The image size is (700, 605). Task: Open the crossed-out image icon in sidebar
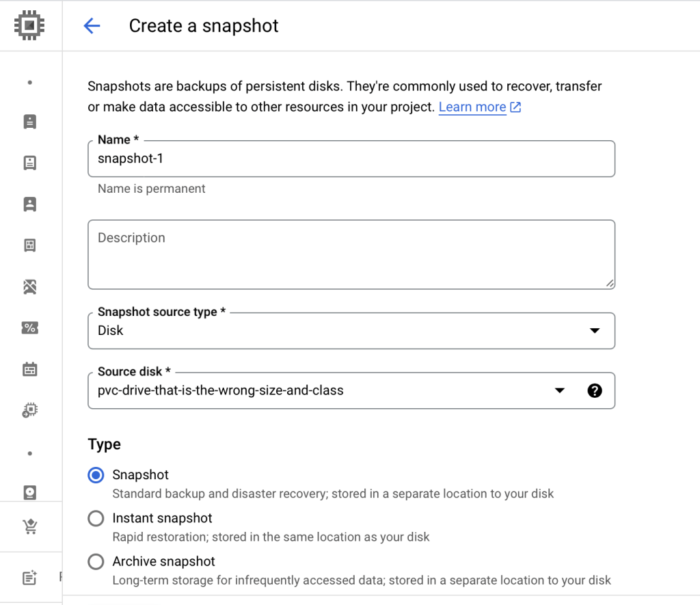(x=29, y=286)
